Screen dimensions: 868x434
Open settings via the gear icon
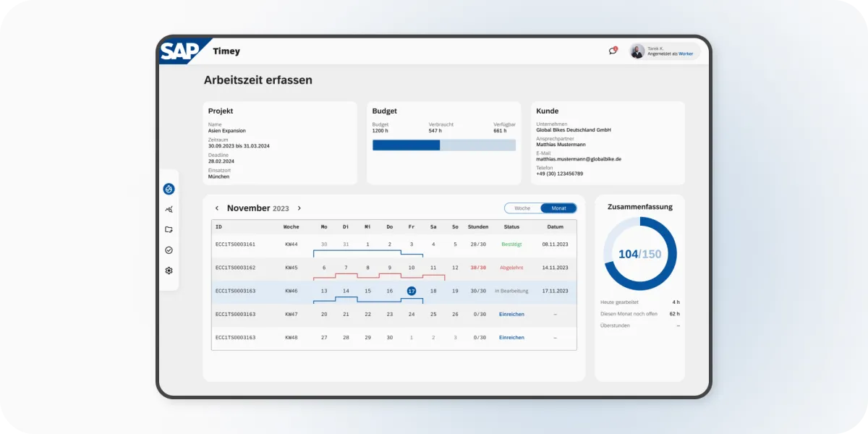pos(169,271)
